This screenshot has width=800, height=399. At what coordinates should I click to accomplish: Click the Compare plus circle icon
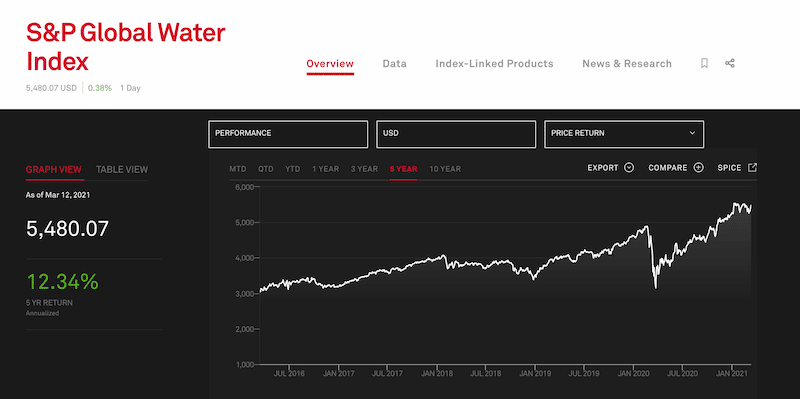[x=698, y=168]
